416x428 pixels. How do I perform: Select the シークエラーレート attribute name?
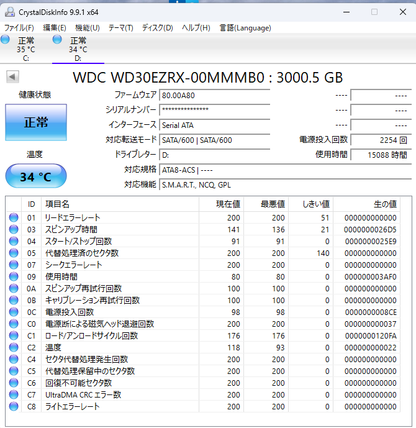click(74, 265)
